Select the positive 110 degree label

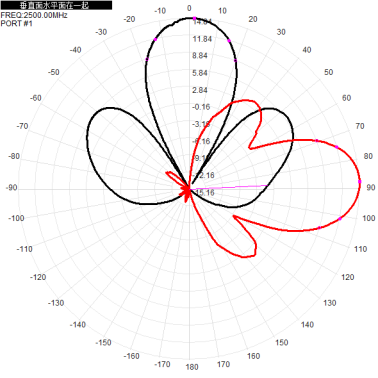[360, 249]
